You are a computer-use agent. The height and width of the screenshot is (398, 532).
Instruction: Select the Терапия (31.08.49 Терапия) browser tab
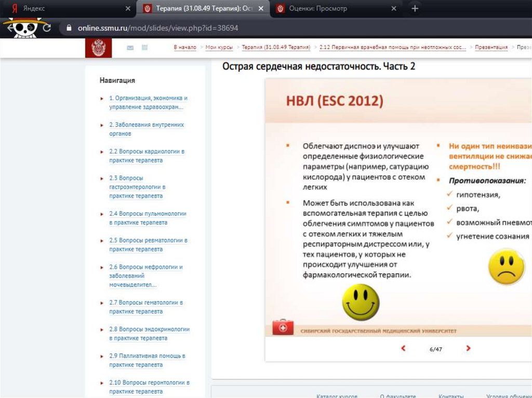(202, 8)
